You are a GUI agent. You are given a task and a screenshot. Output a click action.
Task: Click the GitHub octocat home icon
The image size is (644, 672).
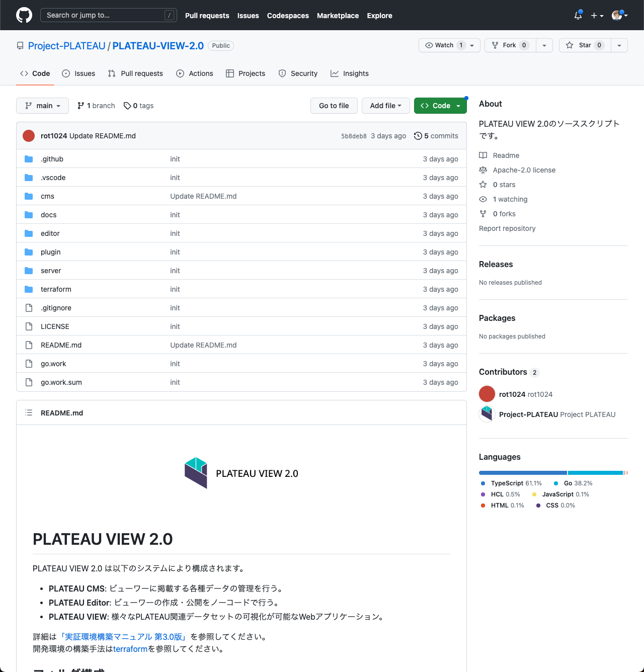pyautogui.click(x=24, y=15)
